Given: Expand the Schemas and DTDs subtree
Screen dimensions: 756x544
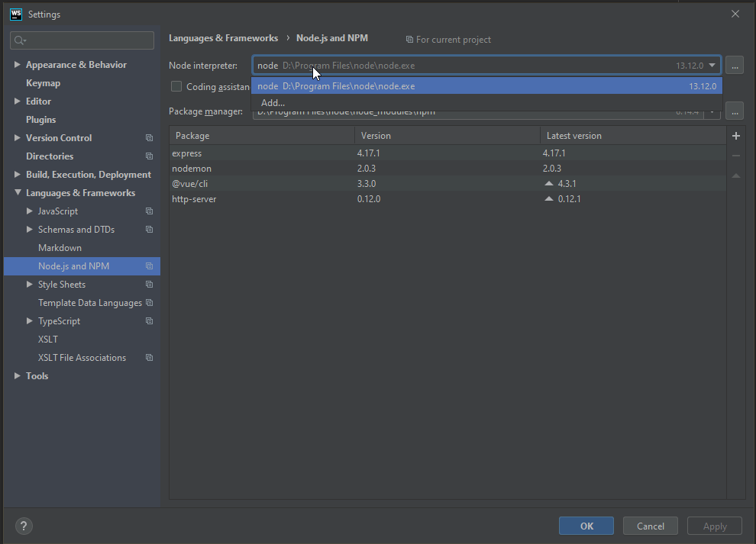Looking at the screenshot, I should [x=30, y=230].
